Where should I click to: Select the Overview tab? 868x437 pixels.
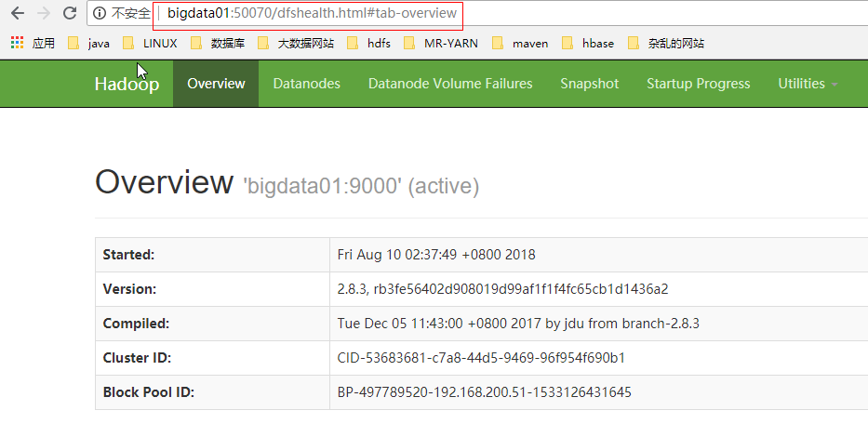point(216,84)
